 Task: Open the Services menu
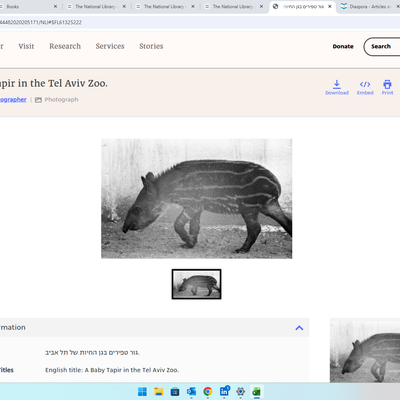[x=110, y=46]
